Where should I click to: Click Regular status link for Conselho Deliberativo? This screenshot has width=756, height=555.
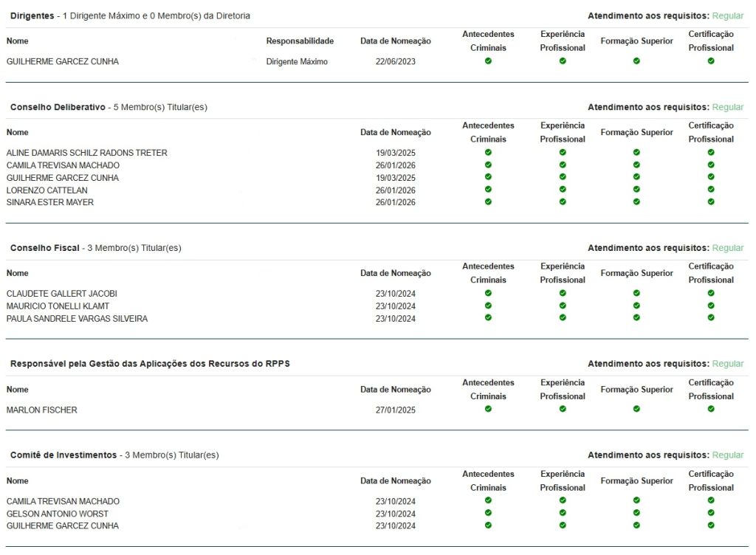point(727,107)
